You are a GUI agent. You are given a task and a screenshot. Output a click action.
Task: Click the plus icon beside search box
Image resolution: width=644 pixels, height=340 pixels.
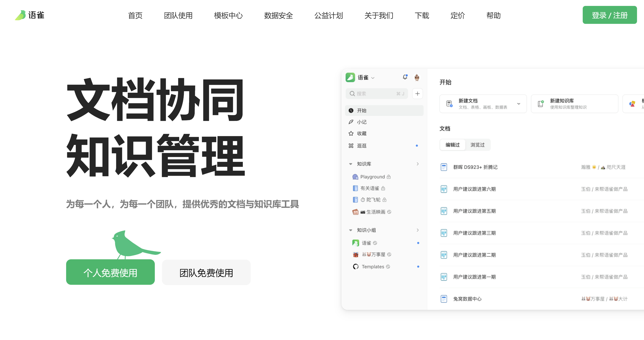pyautogui.click(x=417, y=94)
